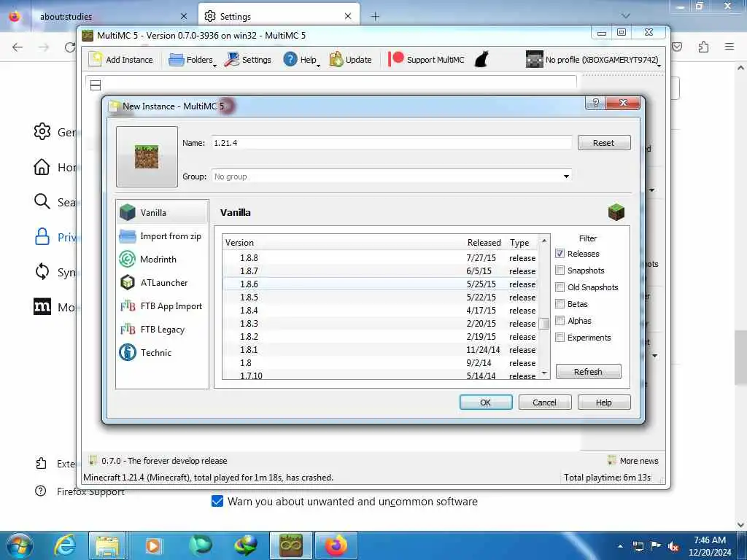Screen dimensions: 747x560
Task: Enable the Alphas filter
Action: 560,321
